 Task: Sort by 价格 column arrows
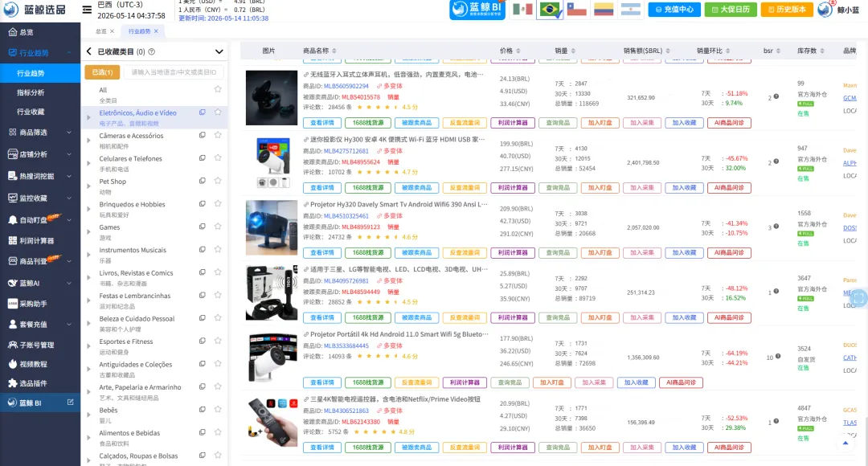[x=518, y=51]
